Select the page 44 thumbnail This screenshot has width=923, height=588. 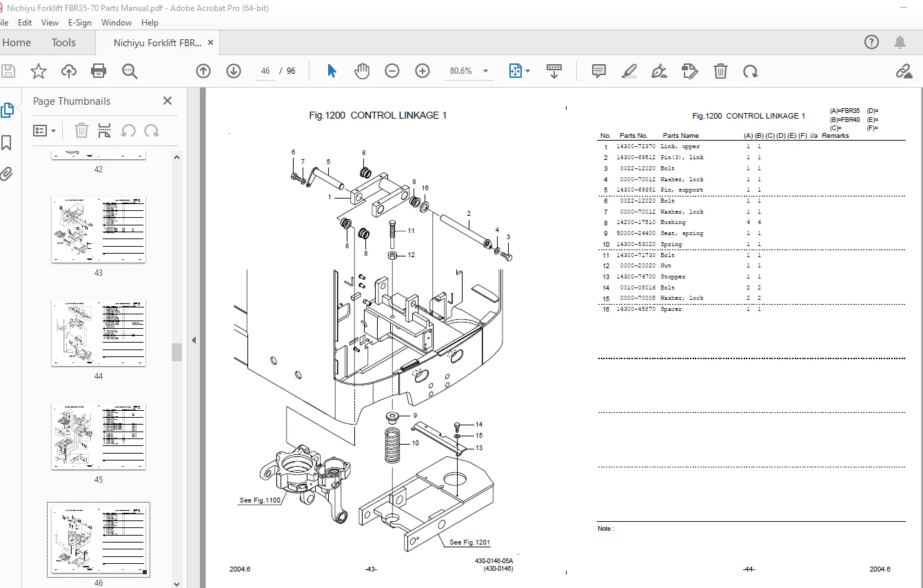tap(99, 333)
